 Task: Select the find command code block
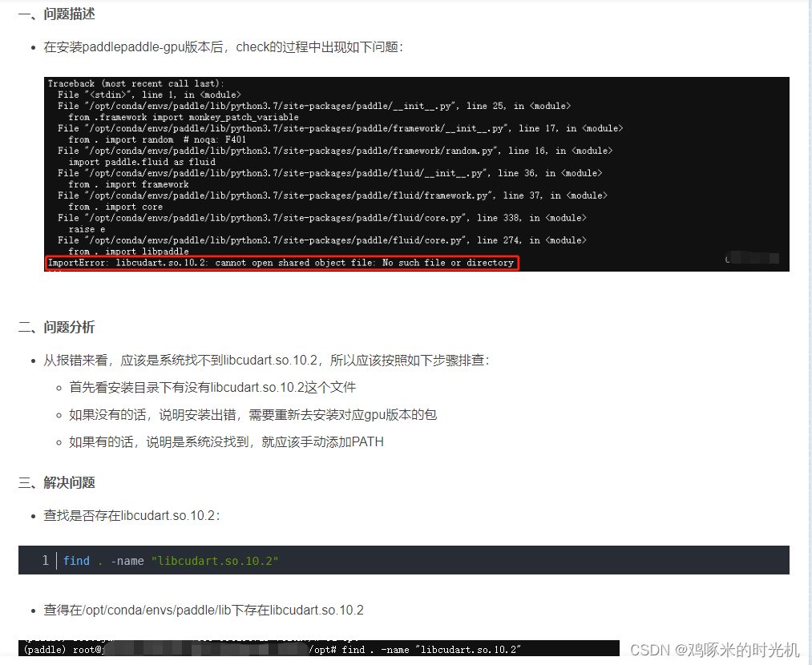click(401, 560)
